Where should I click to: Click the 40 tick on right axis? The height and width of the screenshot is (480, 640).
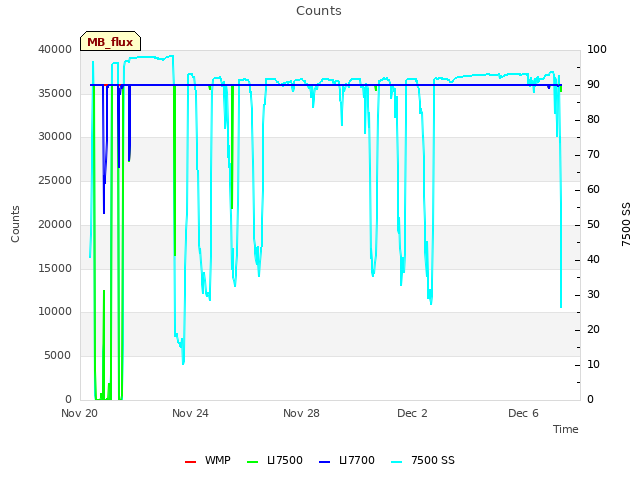(593, 260)
